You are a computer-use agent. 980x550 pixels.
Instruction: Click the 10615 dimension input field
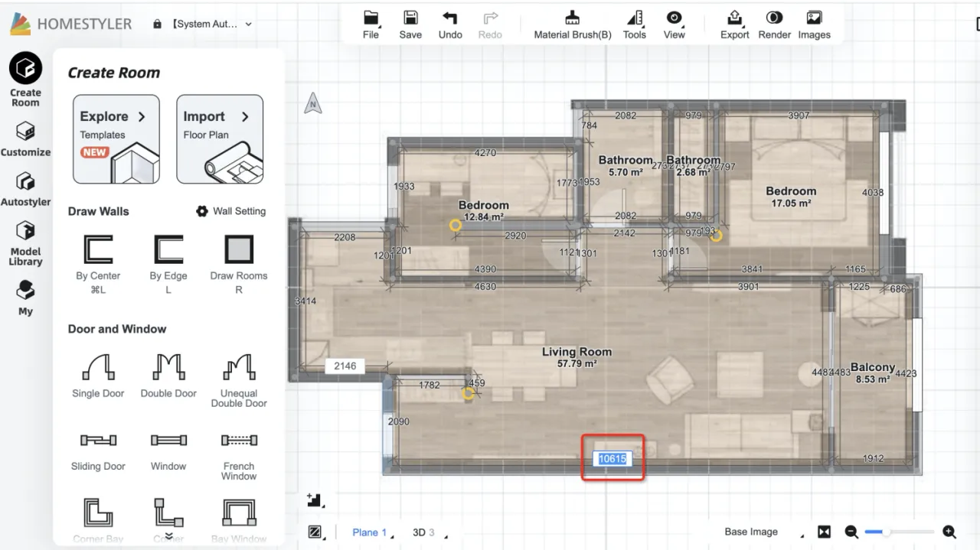tap(612, 459)
